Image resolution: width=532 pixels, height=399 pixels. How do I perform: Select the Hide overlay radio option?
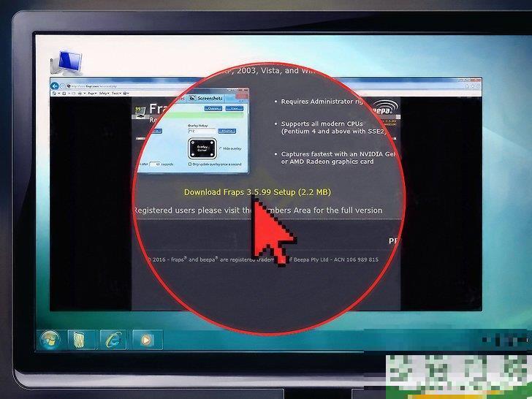[x=222, y=148]
